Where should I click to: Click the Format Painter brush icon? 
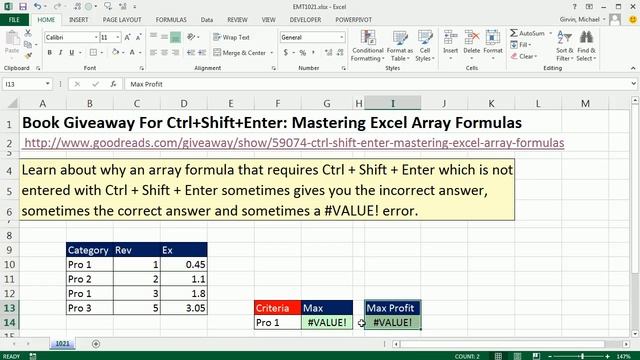point(28,55)
